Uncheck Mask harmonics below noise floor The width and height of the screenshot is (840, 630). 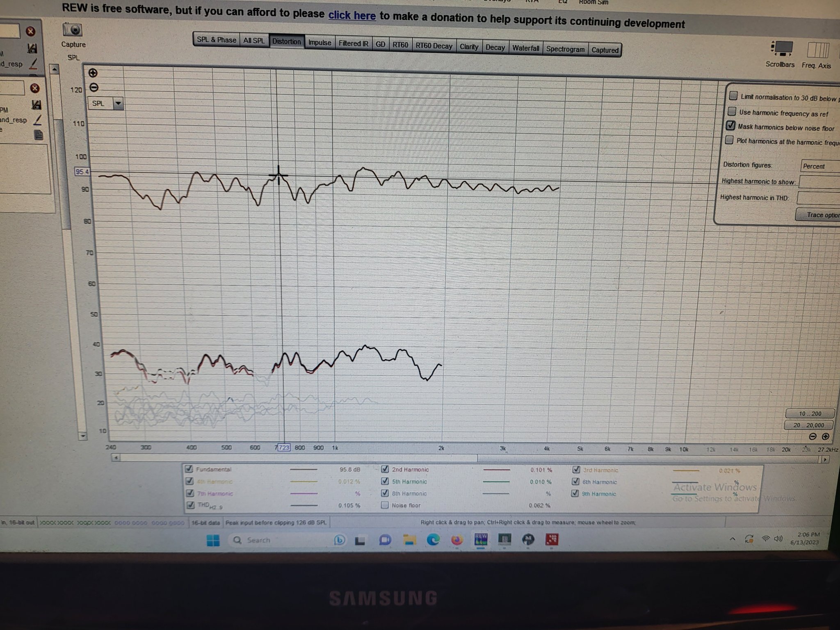click(x=730, y=125)
